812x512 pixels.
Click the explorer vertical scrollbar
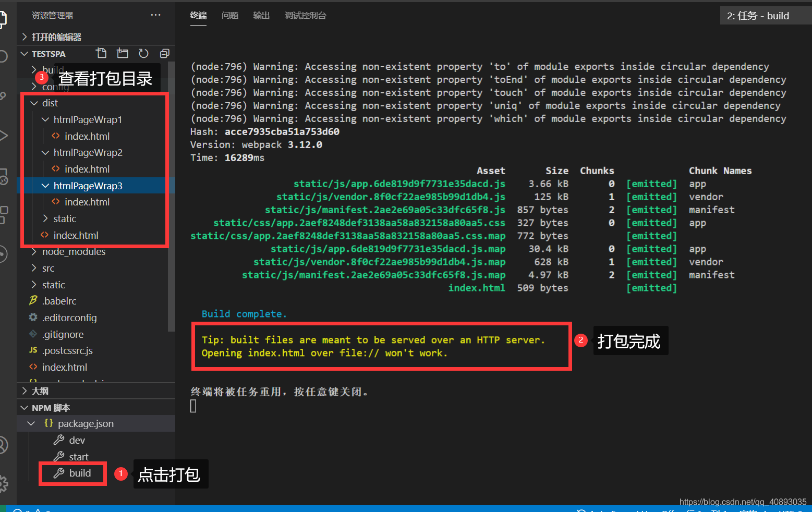tap(171, 196)
